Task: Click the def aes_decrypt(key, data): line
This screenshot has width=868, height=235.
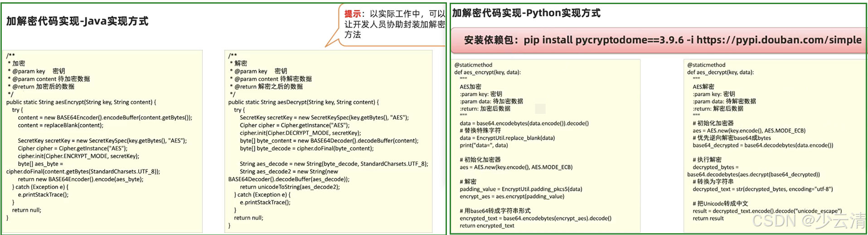Action: [x=720, y=72]
